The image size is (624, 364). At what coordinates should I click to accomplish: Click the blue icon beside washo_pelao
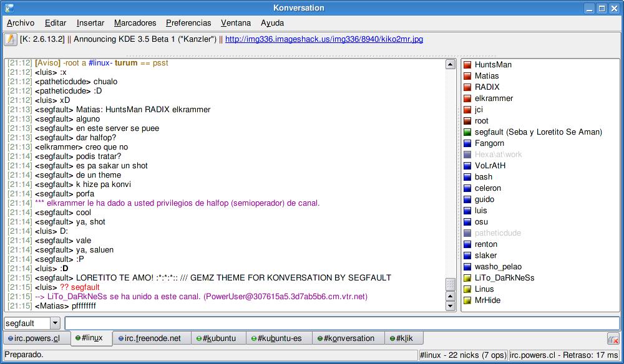coord(467,267)
